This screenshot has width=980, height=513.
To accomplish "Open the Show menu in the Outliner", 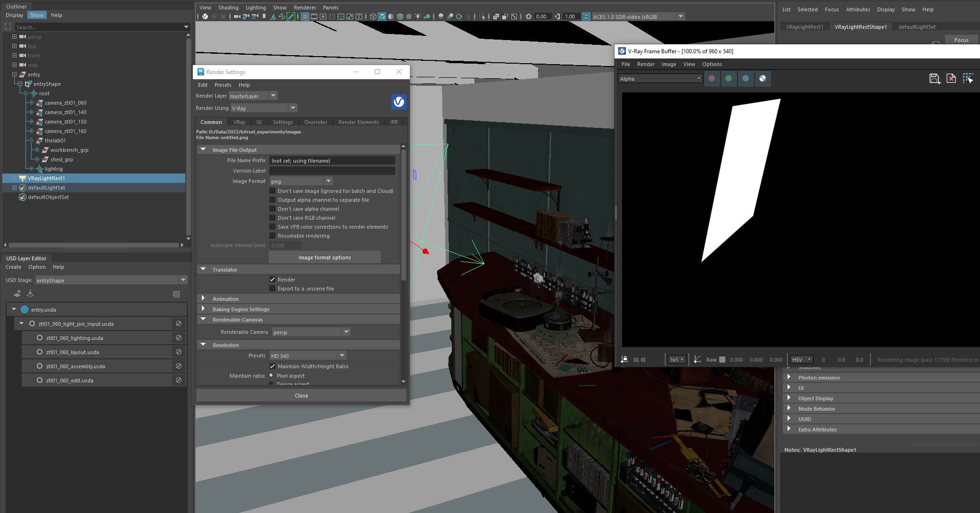I will tap(37, 15).
